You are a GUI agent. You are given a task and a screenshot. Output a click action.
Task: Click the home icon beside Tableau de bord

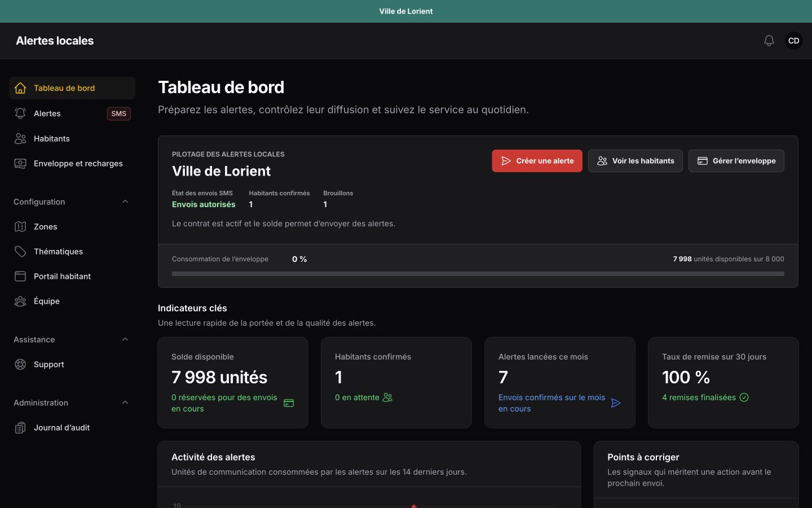pyautogui.click(x=20, y=88)
